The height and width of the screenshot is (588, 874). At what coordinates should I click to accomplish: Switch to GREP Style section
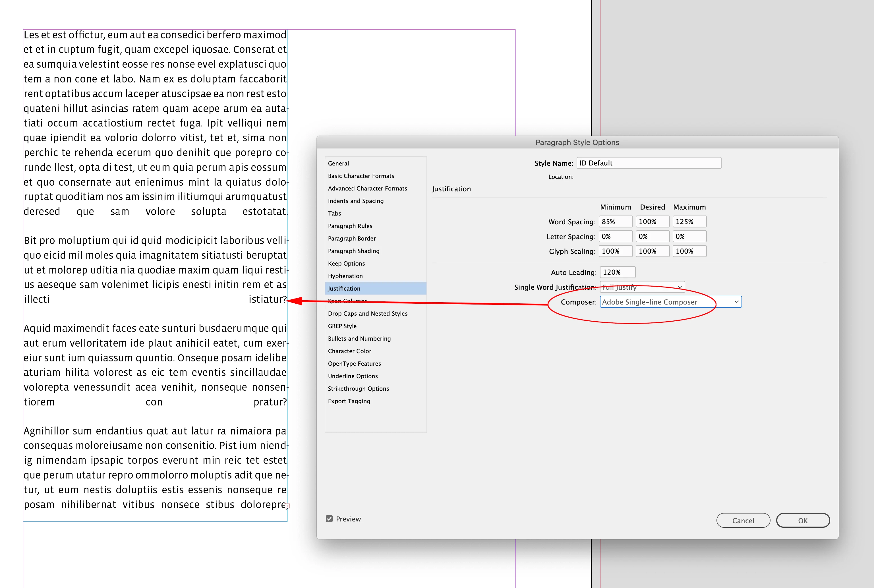pyautogui.click(x=342, y=326)
